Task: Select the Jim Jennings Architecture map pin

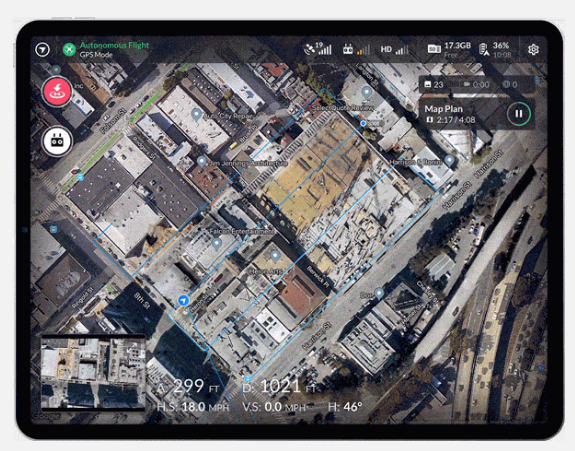Action: (201, 161)
